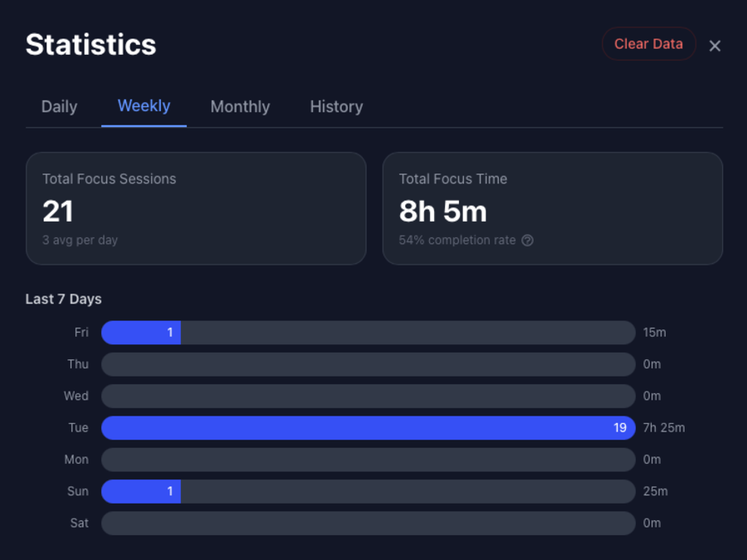The width and height of the screenshot is (747, 560).
Task: Click the 1 session badge on Sunday's bar
Action: click(x=169, y=491)
